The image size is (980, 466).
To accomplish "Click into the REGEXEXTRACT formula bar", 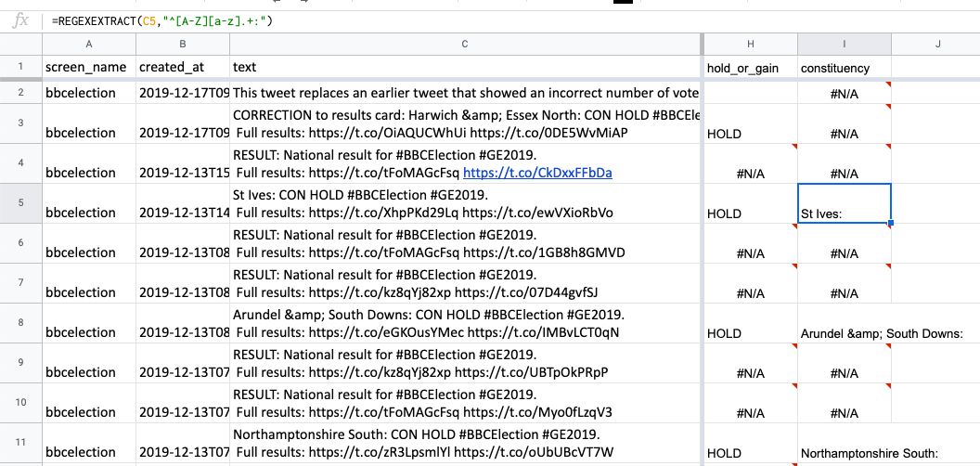I will [371, 19].
